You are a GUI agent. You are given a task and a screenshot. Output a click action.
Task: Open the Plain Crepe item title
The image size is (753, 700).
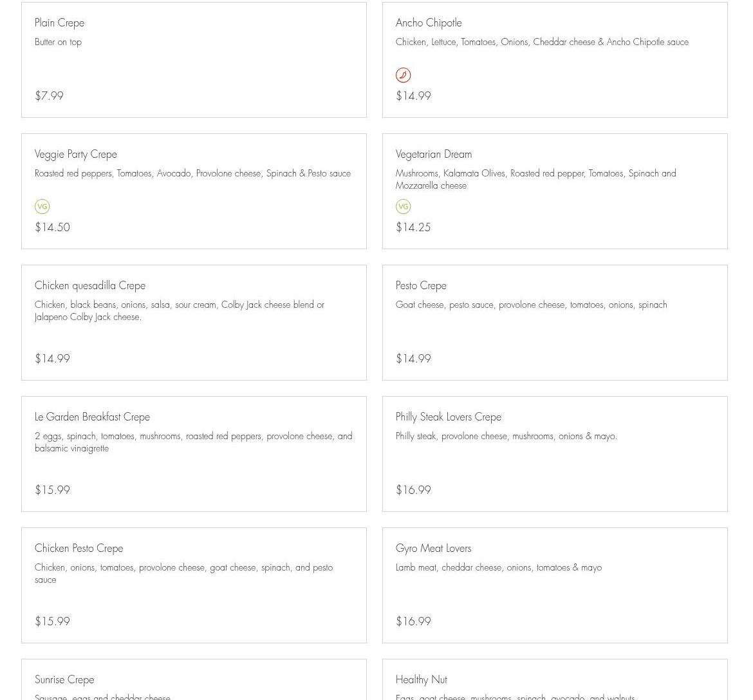59,23
